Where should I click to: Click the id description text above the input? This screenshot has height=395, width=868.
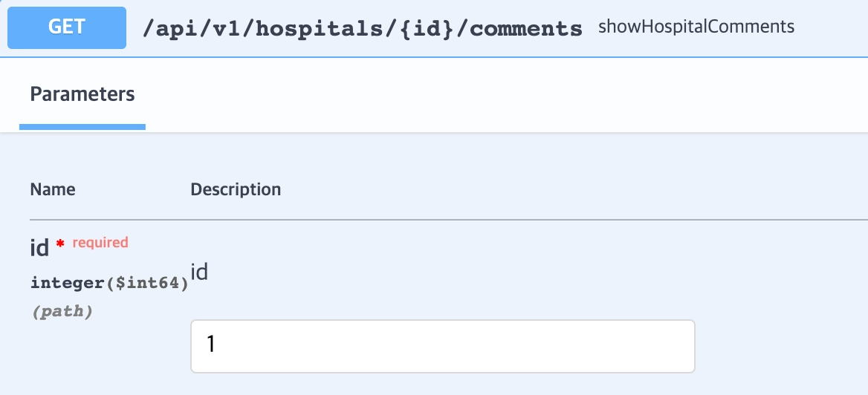[x=199, y=272]
